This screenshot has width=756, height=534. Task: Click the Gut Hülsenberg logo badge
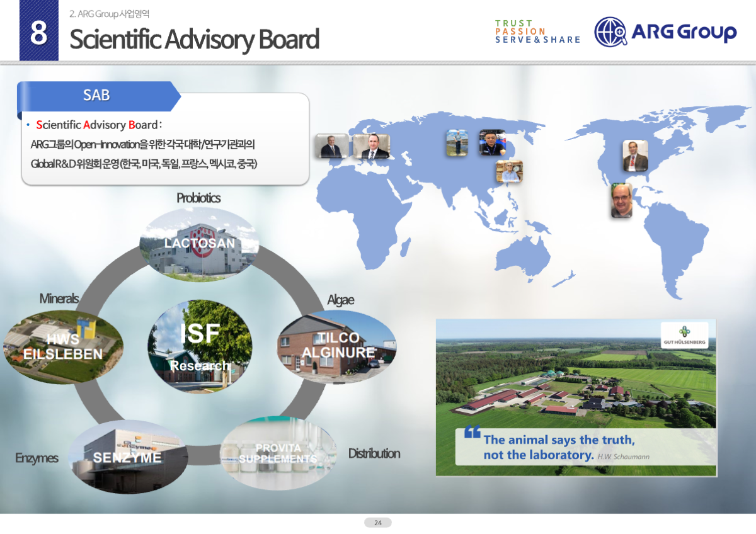pos(684,334)
